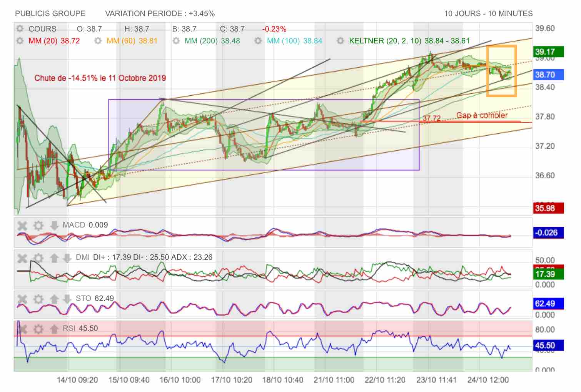Image resolution: width=581 pixels, height=392 pixels.
Task: Move MACD panel down with arrow
Action: tap(54, 226)
